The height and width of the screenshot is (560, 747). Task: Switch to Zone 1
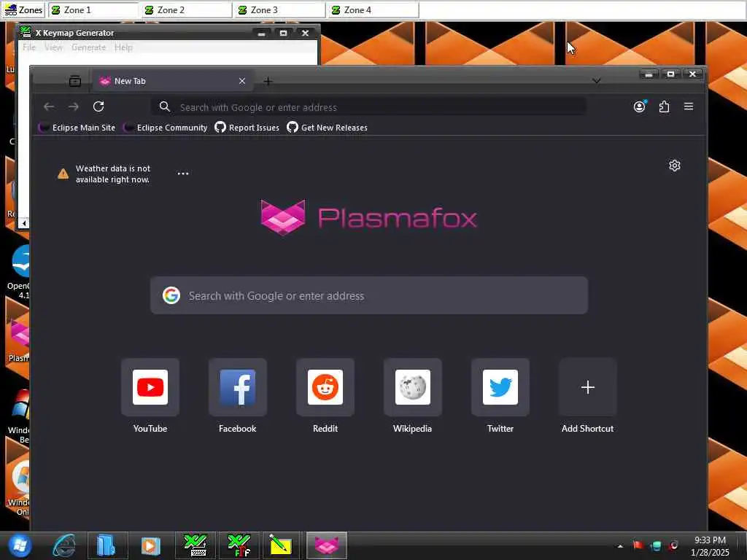(x=93, y=10)
